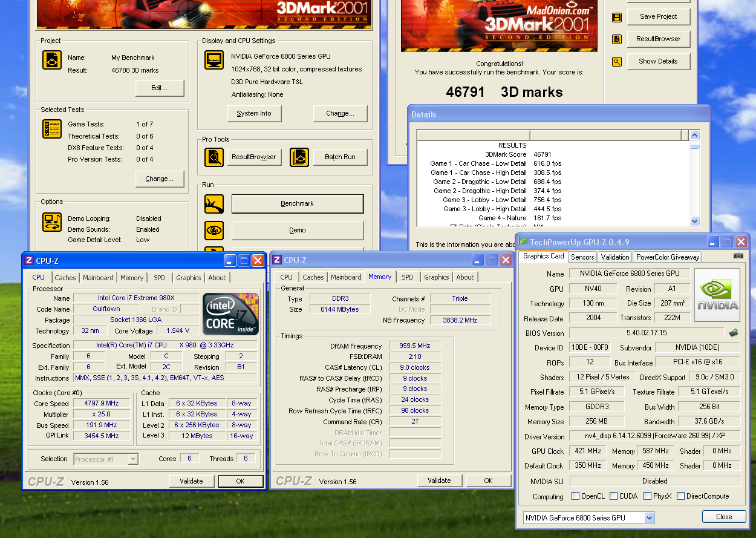Viewport: 756px width, 538px height.
Task: Click the Batch Run button
Action: point(340,157)
